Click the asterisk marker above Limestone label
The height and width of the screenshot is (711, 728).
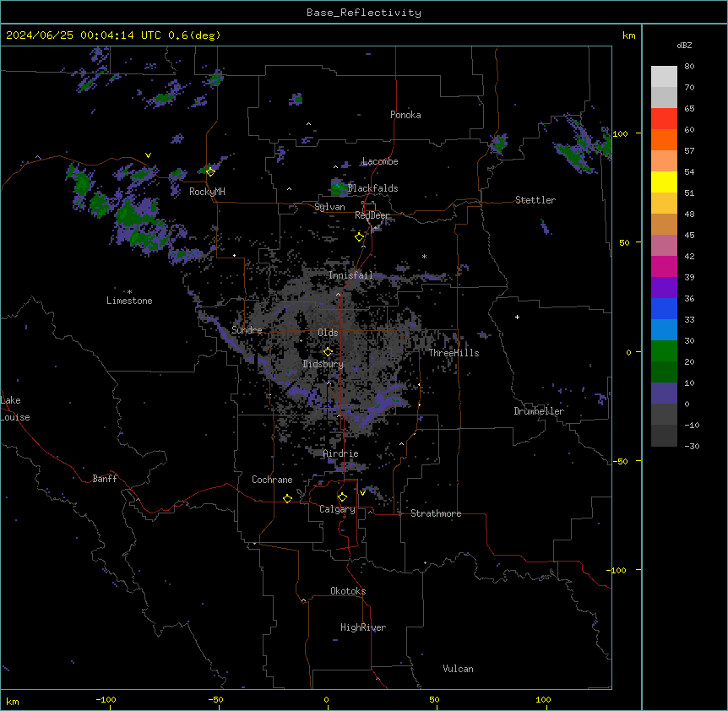coord(129,291)
